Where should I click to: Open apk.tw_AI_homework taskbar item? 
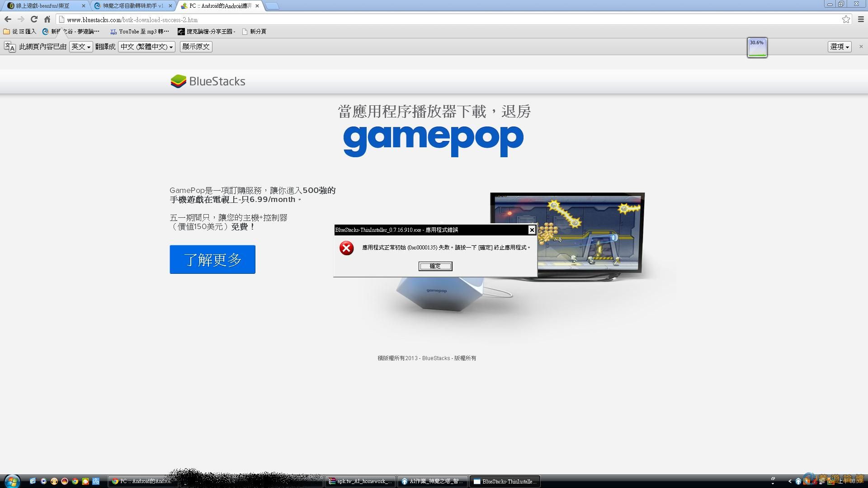(360, 481)
